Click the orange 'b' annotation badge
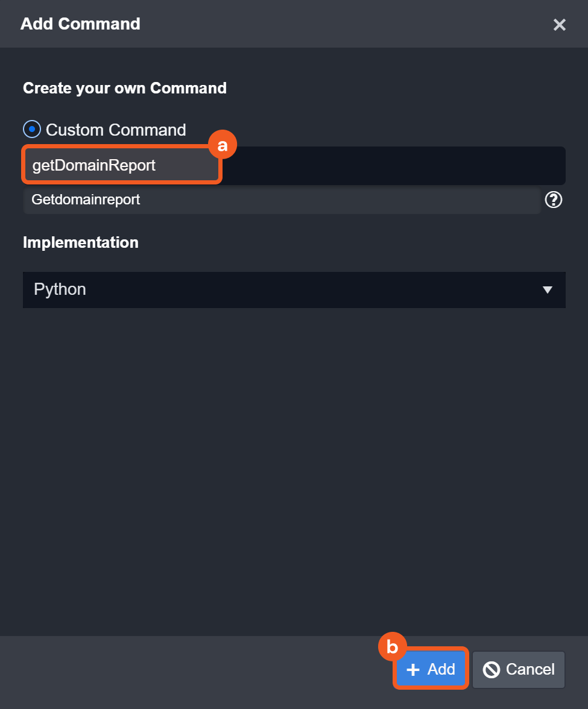Screen dimensions: 588x709 click(x=392, y=647)
